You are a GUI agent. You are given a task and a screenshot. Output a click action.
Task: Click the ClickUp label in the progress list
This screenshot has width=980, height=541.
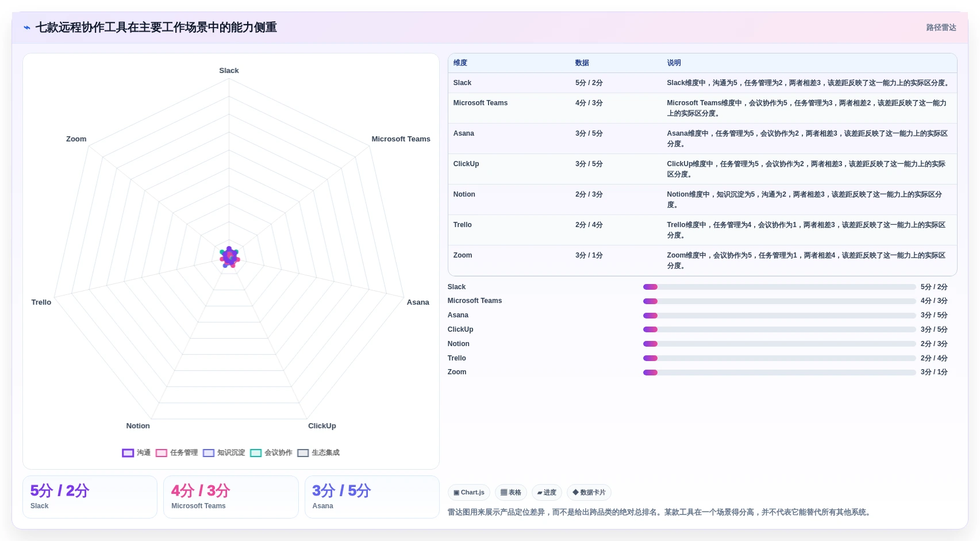click(460, 329)
